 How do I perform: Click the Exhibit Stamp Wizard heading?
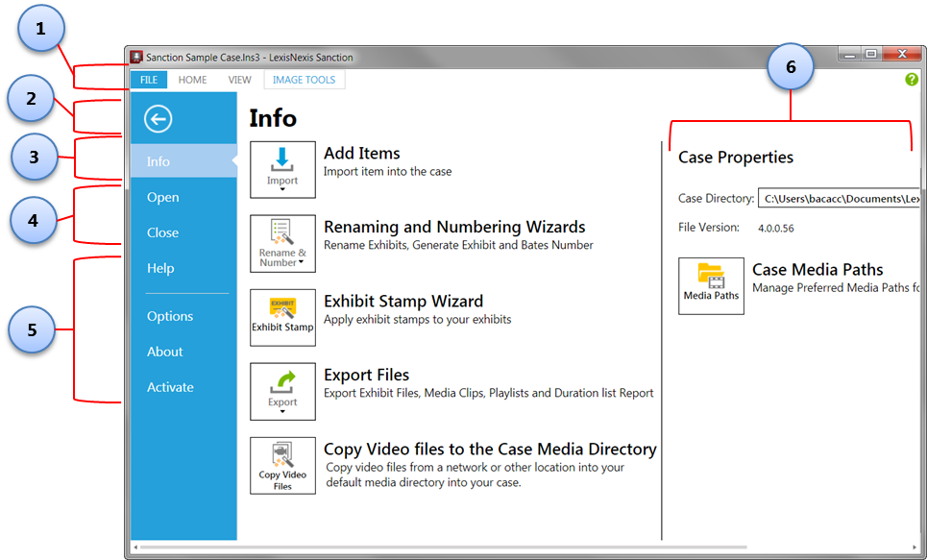[403, 301]
